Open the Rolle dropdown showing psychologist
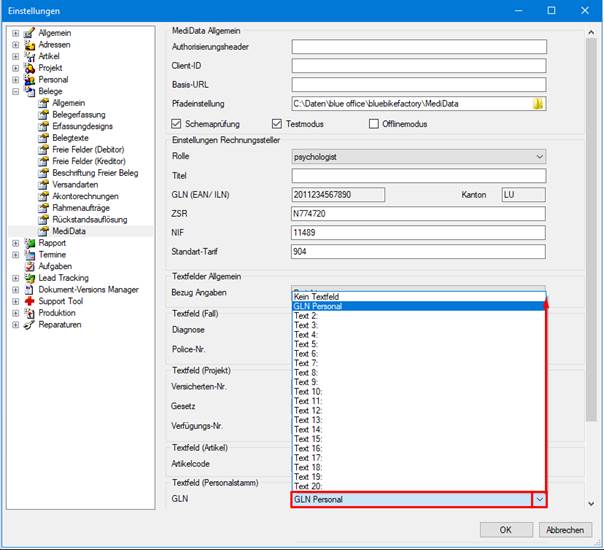 419,157
